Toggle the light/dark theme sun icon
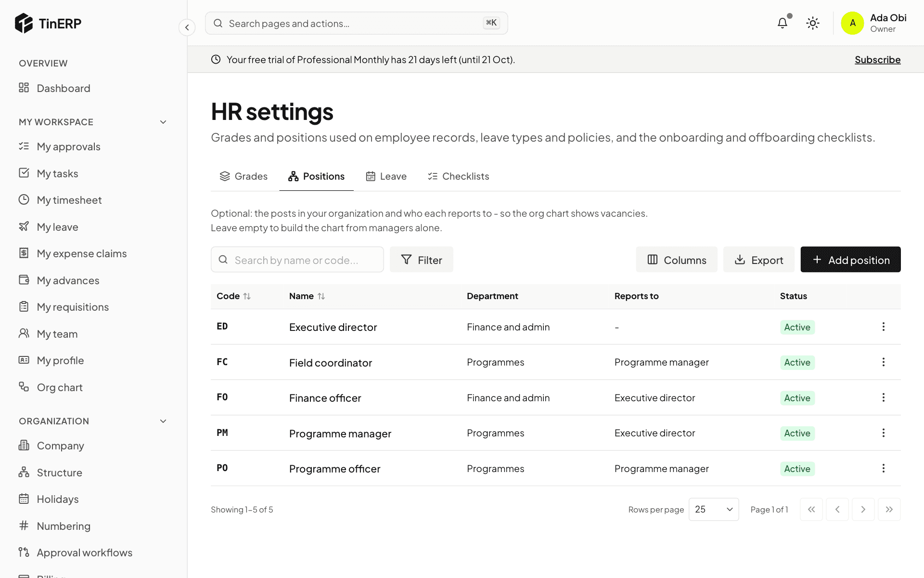 click(813, 23)
